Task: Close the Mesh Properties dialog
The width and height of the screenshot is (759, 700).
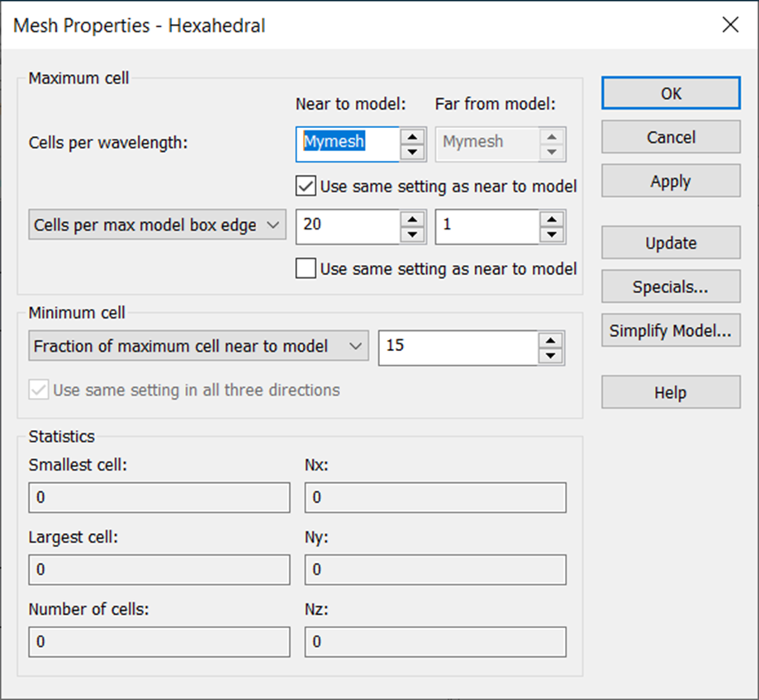Action: tap(730, 25)
